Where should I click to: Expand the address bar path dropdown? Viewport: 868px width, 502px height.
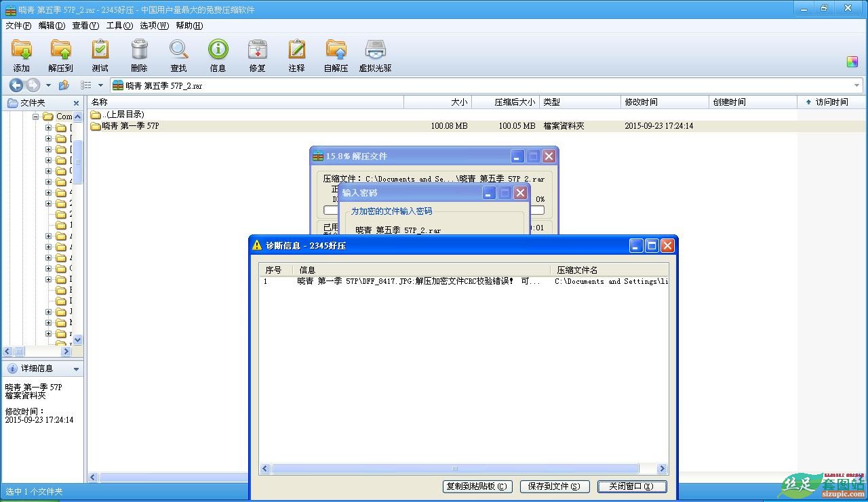click(x=856, y=85)
